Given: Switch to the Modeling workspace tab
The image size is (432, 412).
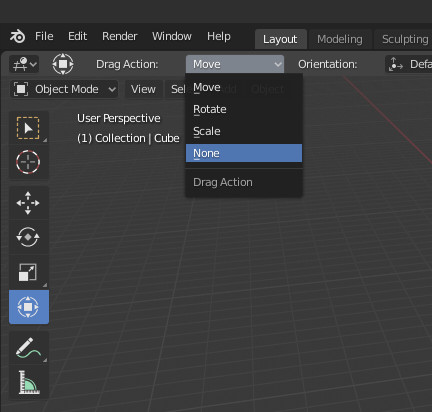Looking at the screenshot, I should click(x=340, y=39).
